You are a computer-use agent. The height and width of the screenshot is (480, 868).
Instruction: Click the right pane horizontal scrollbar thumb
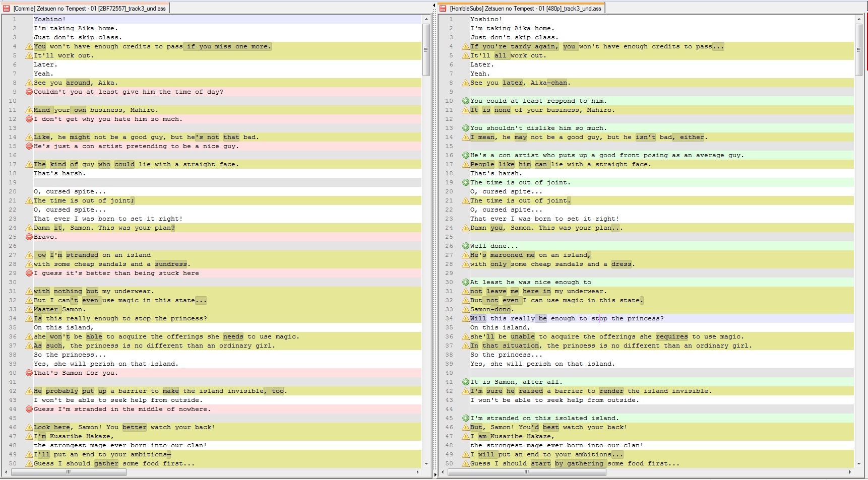coord(527,472)
